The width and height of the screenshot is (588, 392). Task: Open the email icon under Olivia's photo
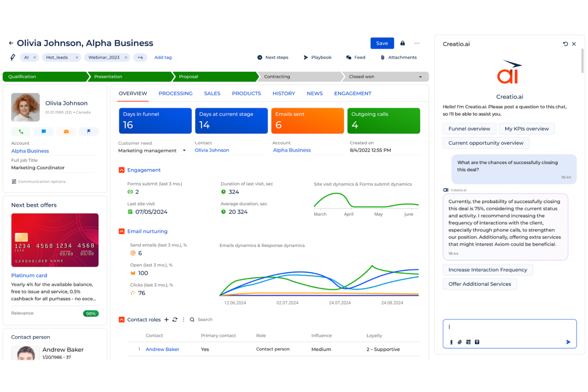click(x=66, y=131)
